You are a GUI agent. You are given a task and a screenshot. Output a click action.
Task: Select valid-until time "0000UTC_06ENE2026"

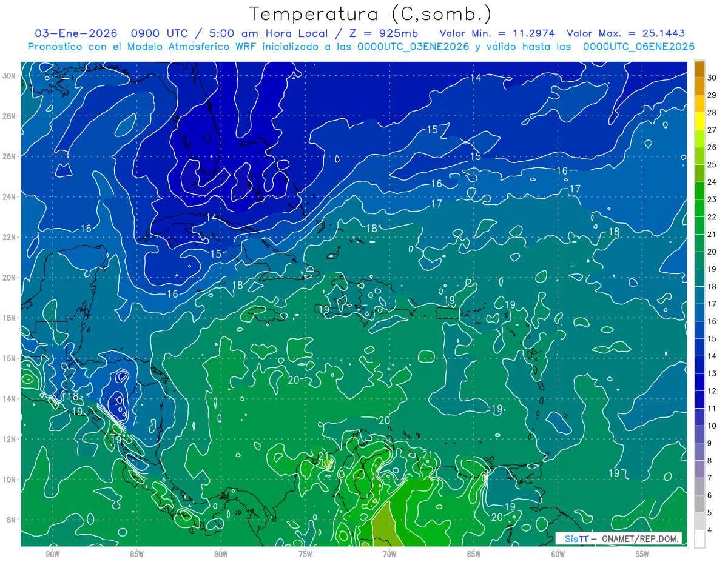click(638, 47)
